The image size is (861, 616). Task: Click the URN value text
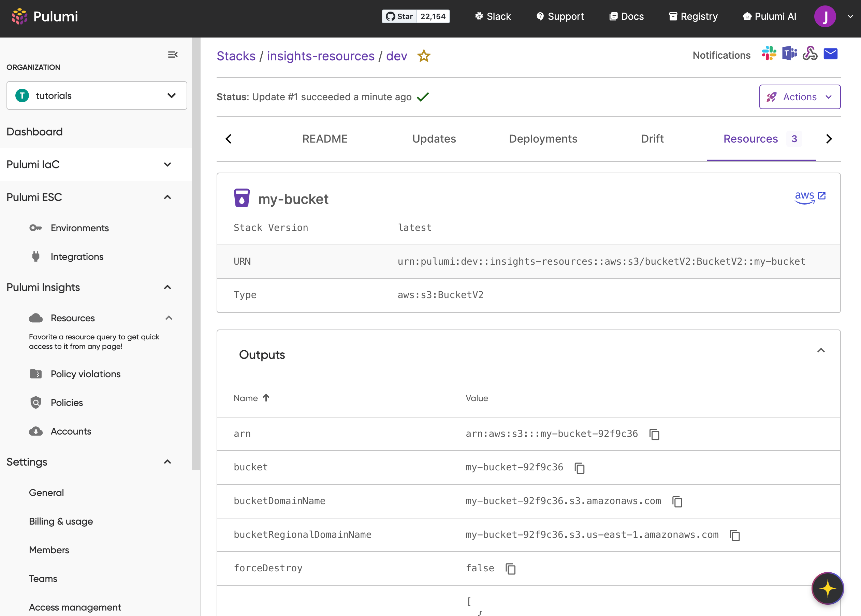[x=601, y=261]
